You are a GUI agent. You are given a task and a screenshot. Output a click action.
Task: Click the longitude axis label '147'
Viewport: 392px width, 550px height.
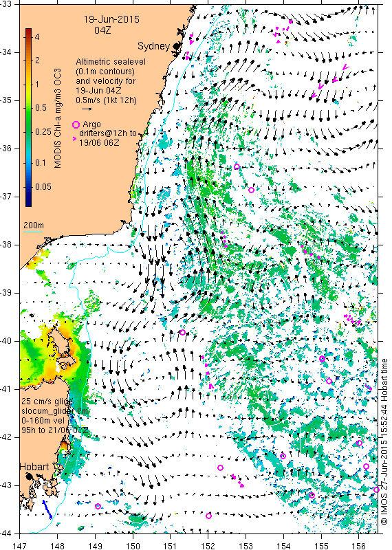(20, 546)
